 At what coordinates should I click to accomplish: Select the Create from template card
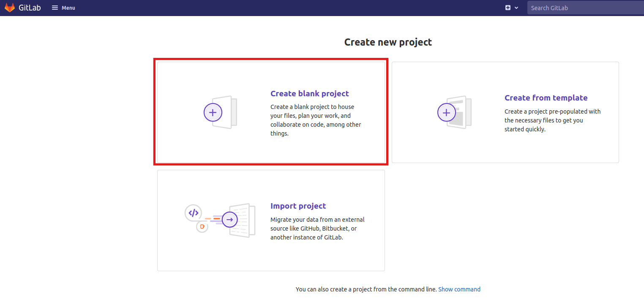pyautogui.click(x=505, y=112)
